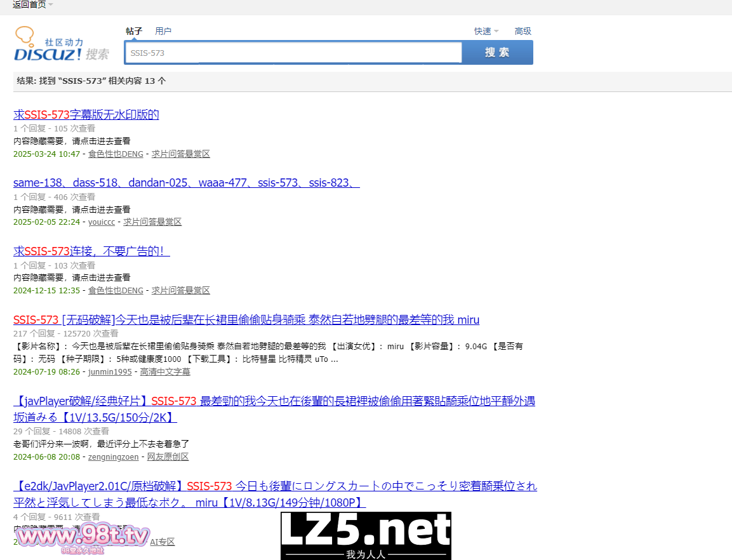View the profile of author zengningzoen
Screen dimensions: 732x560
[113, 457]
